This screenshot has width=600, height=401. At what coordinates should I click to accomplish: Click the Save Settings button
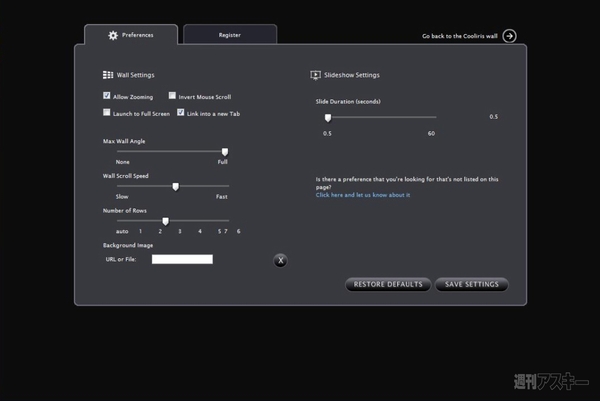tap(472, 284)
